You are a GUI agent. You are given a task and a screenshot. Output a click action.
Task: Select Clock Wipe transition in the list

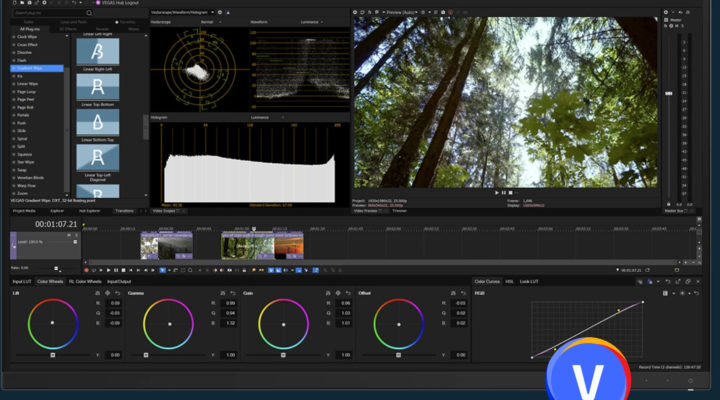pyautogui.click(x=27, y=37)
